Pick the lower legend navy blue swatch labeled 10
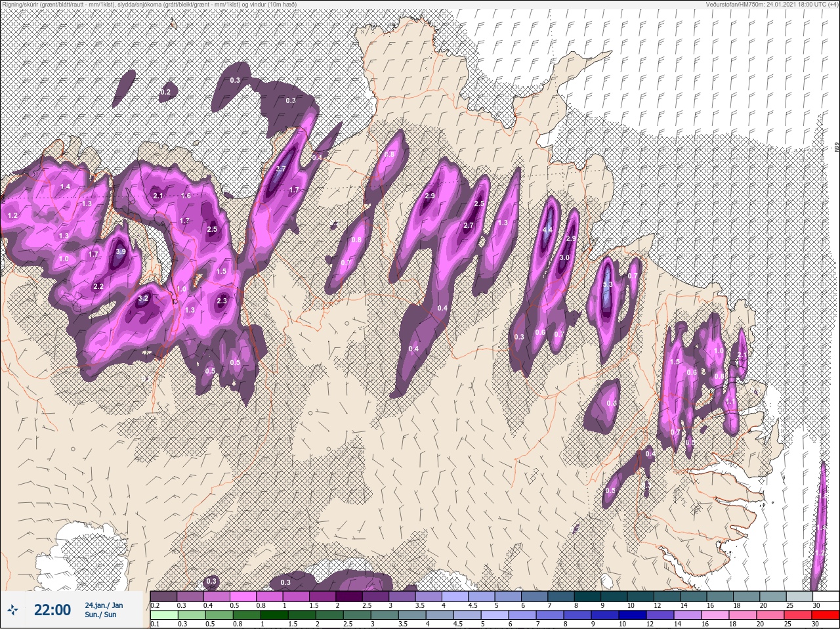Viewport: 840px width, 629px height. point(633,615)
